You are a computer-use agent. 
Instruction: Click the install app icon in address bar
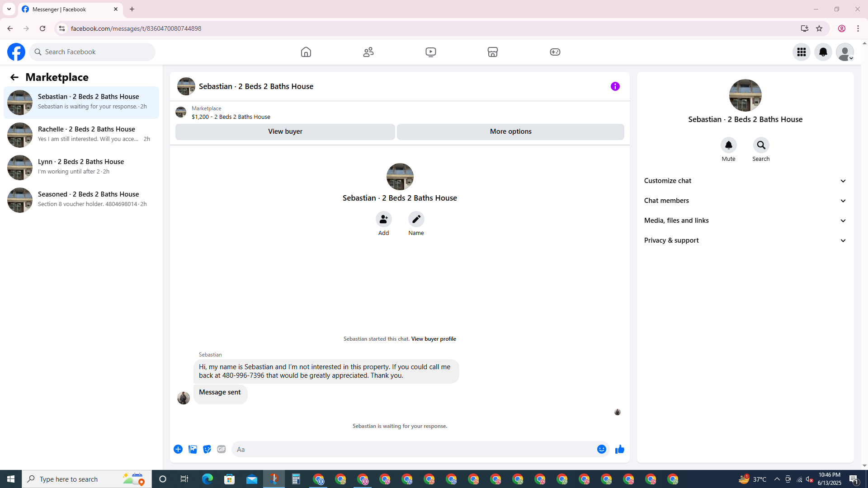click(804, 28)
